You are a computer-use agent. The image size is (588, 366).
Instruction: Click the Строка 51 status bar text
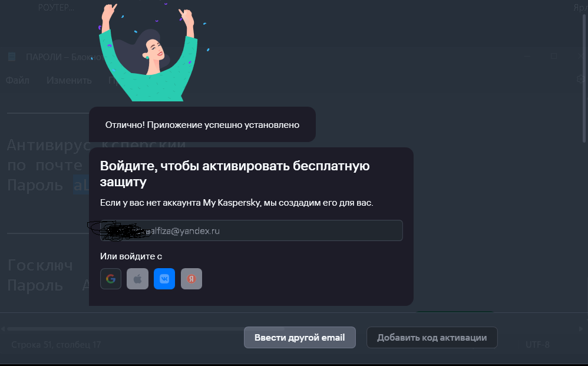56,344
